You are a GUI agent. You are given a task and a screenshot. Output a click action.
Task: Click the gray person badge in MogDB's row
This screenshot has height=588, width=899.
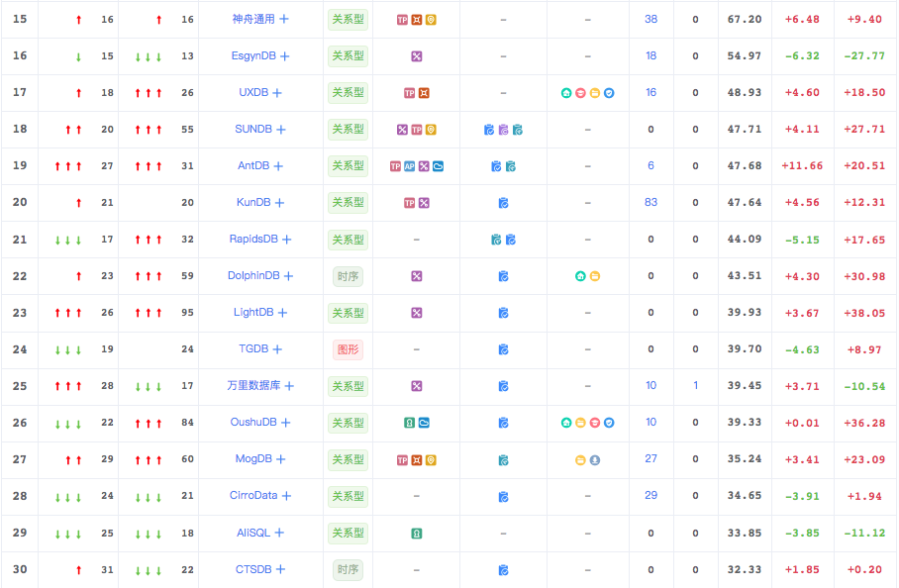coord(595,459)
